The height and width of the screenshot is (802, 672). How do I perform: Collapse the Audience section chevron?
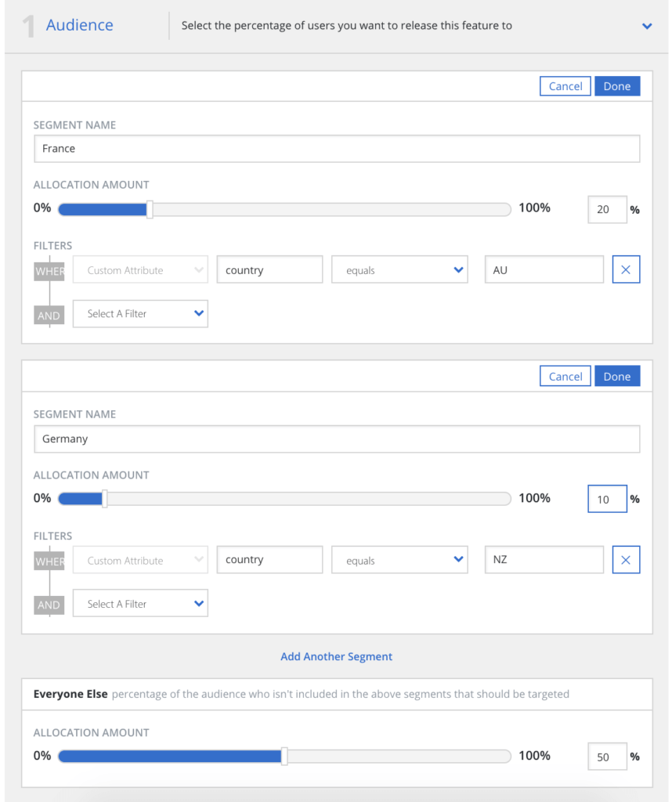tap(647, 26)
